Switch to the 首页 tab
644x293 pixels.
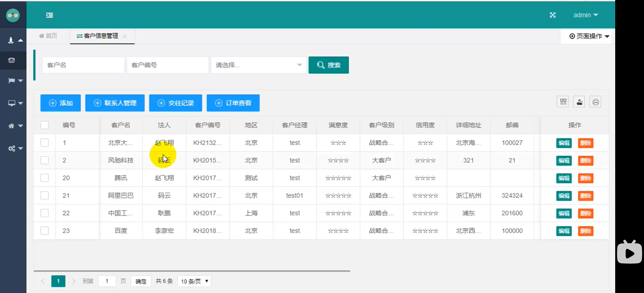[48, 36]
